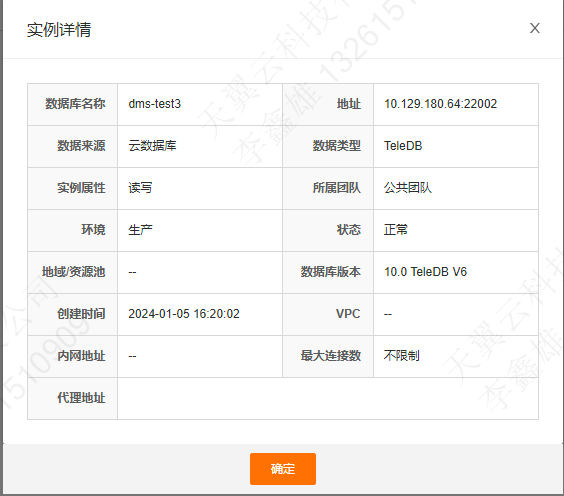Select the database name value dms-test3
This screenshot has width=564, height=496.
pyautogui.click(x=155, y=104)
